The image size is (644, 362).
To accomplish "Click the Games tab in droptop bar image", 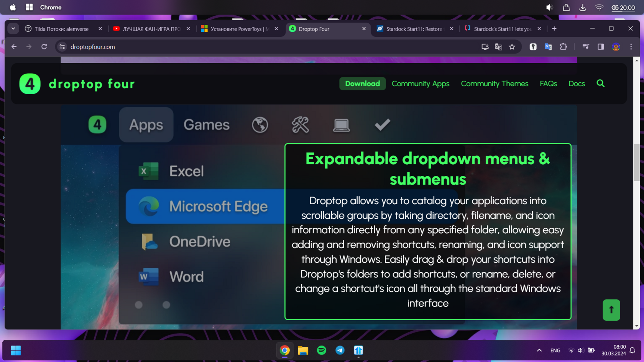I will pyautogui.click(x=207, y=125).
